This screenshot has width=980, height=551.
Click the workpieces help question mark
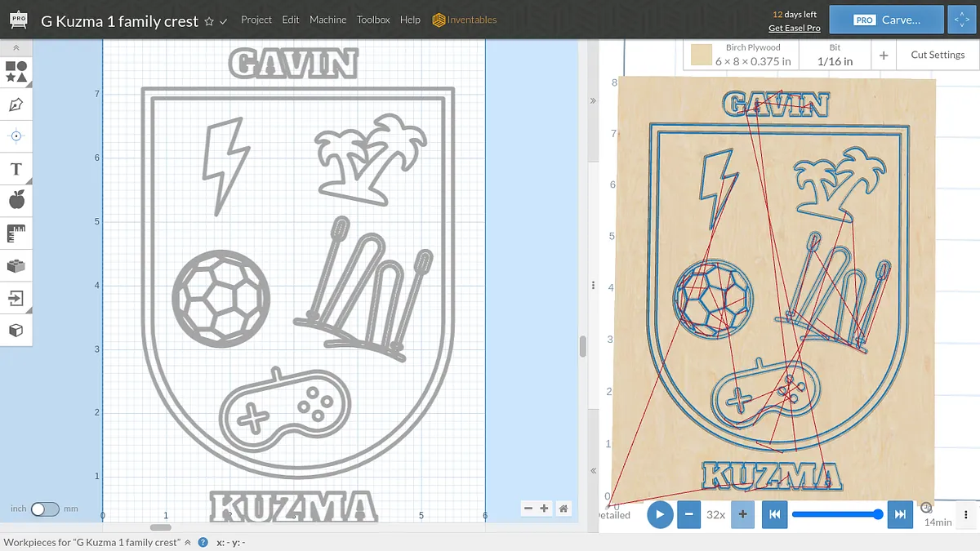tap(202, 542)
